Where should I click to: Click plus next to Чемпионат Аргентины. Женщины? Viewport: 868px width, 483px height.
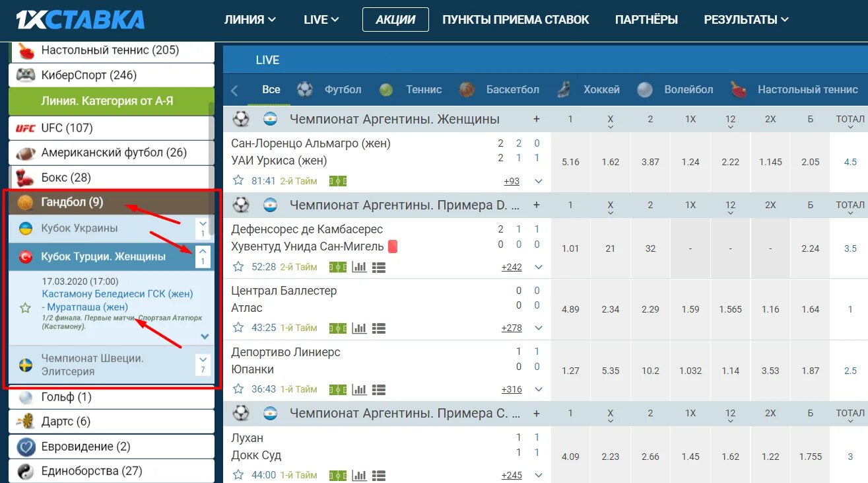[537, 119]
